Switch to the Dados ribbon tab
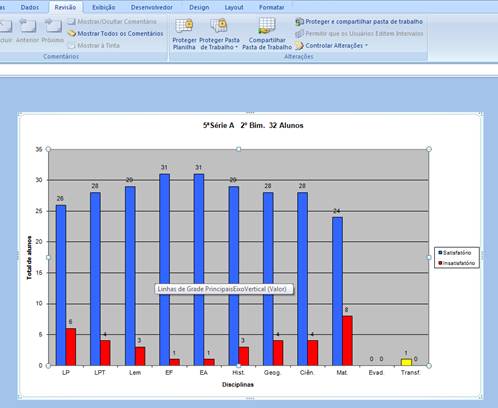The image size is (498, 408). point(30,7)
